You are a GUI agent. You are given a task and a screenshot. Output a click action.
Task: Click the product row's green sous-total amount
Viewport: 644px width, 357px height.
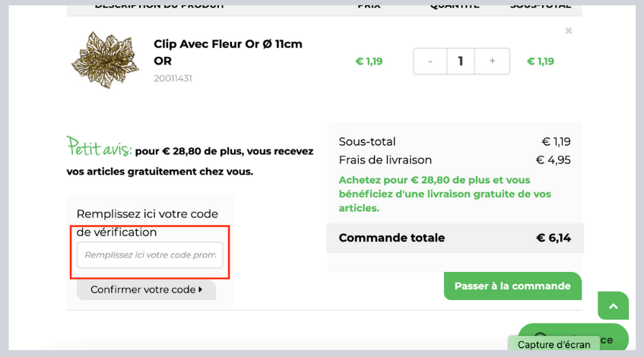click(x=541, y=62)
